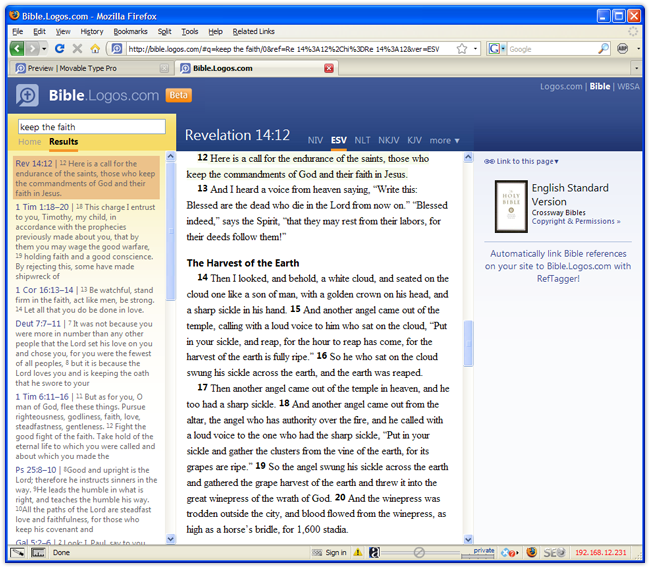
Task: Open the list all tabs dropdown
Action: (636, 68)
